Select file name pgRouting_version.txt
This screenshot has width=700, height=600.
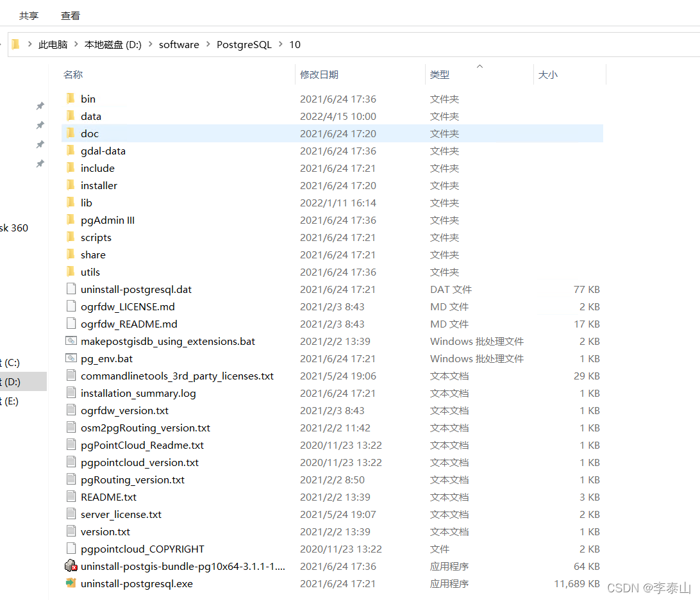point(133,480)
